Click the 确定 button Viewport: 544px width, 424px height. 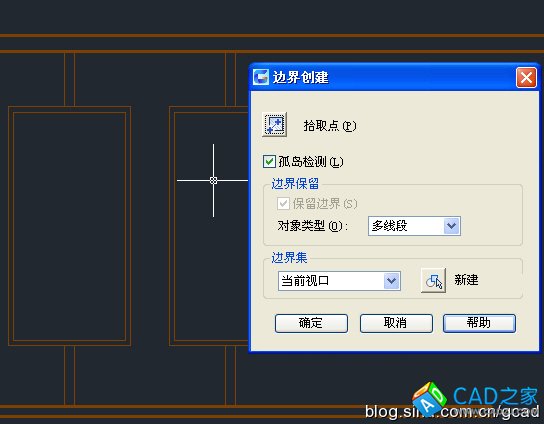tap(311, 323)
